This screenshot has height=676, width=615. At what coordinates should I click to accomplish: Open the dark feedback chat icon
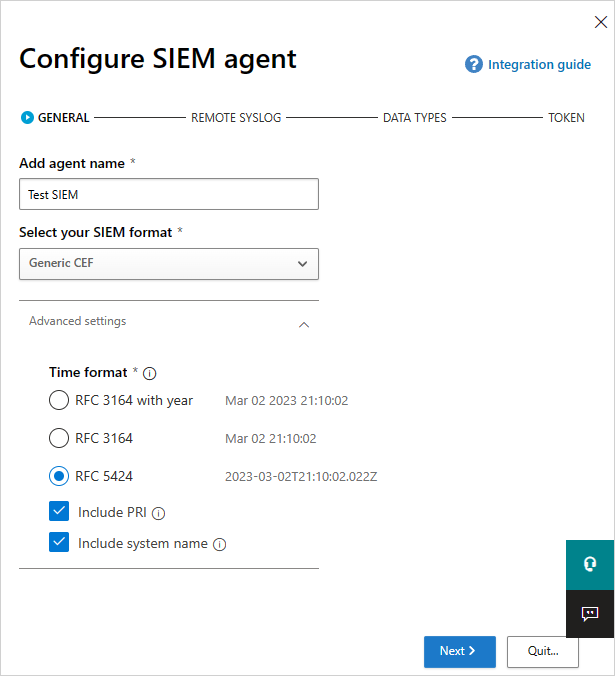590,613
